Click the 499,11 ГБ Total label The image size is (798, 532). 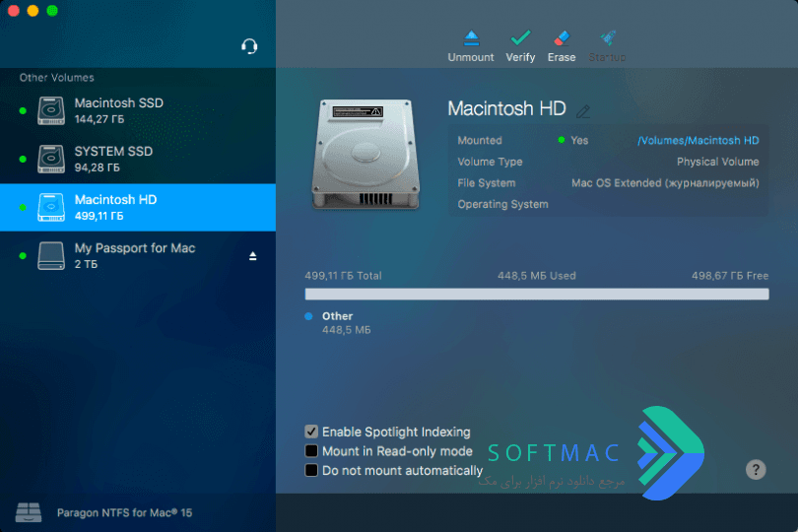pyautogui.click(x=343, y=276)
